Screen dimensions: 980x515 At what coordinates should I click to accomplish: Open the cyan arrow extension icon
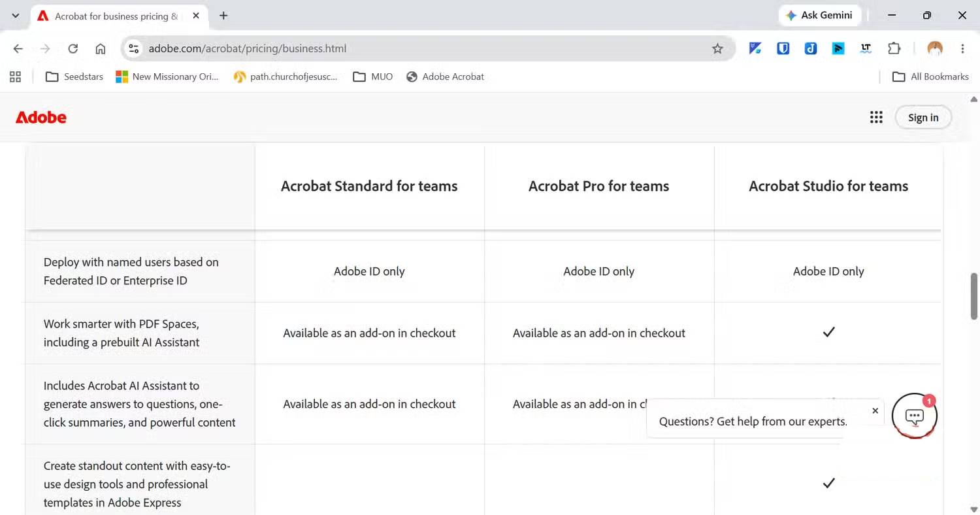tap(838, 48)
